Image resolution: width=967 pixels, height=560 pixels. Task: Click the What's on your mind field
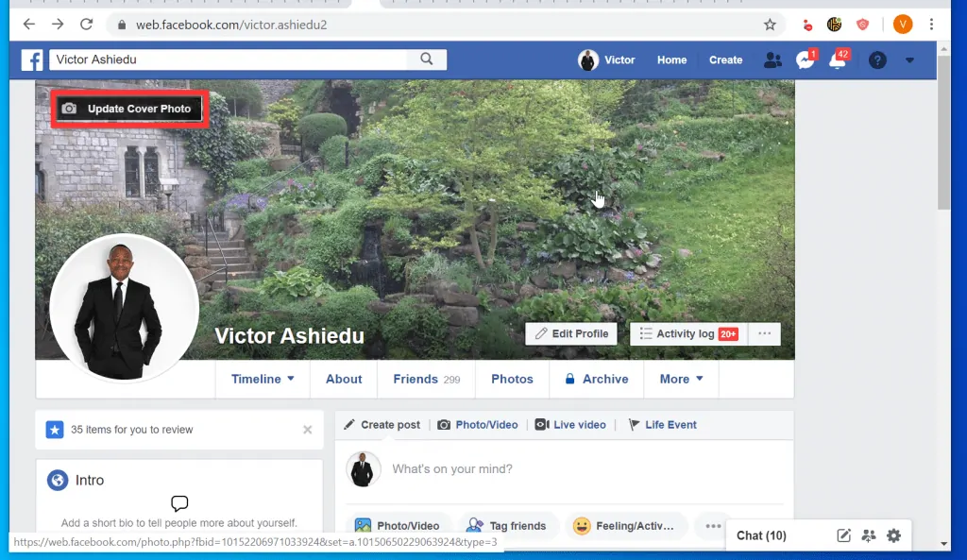(x=453, y=468)
